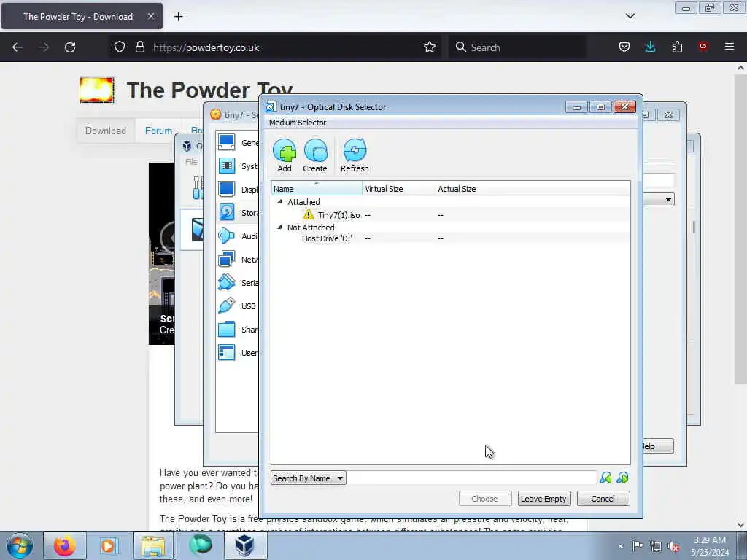Open Windows Explorer from the taskbar
Screen dimensions: 747x560
pos(153,545)
